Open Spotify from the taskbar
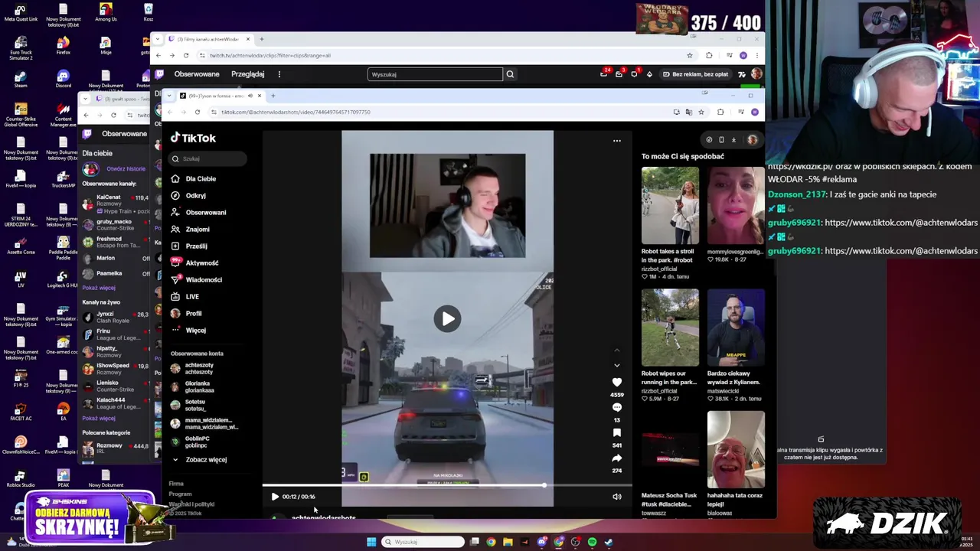Screen dimensions: 980x551 coord(592,542)
